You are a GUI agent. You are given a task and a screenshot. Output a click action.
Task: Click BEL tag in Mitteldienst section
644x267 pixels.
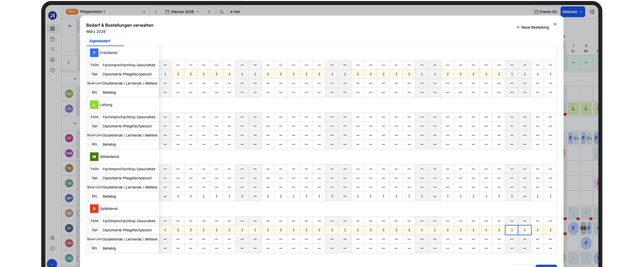coord(95,196)
